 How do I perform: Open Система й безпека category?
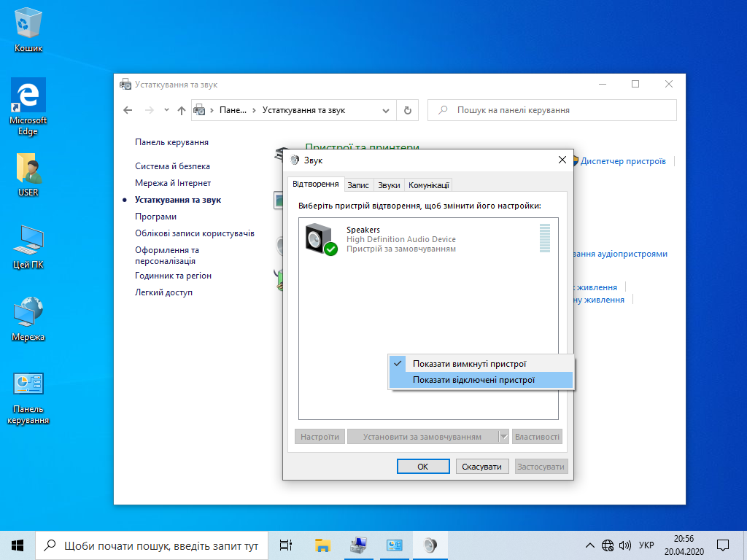coord(172,166)
